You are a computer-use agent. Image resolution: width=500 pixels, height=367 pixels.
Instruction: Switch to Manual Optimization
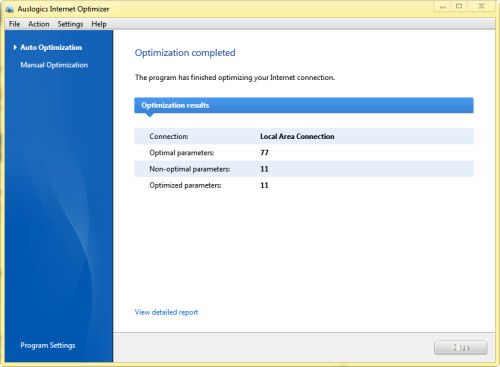(54, 65)
